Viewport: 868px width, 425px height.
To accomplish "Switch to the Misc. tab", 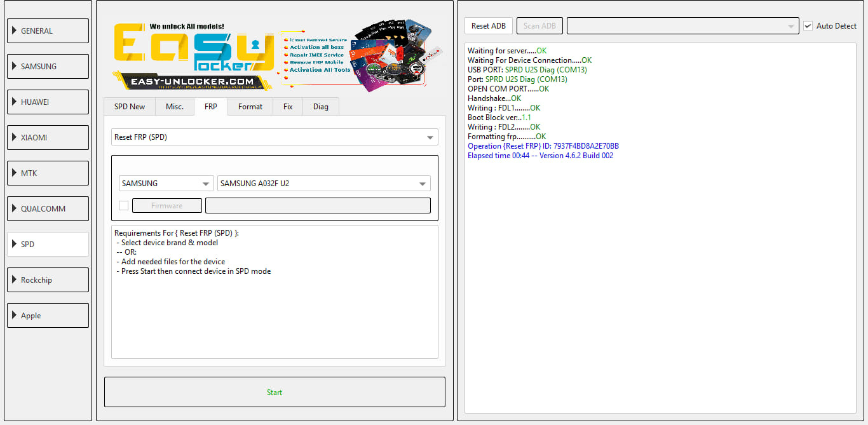I will 175,107.
